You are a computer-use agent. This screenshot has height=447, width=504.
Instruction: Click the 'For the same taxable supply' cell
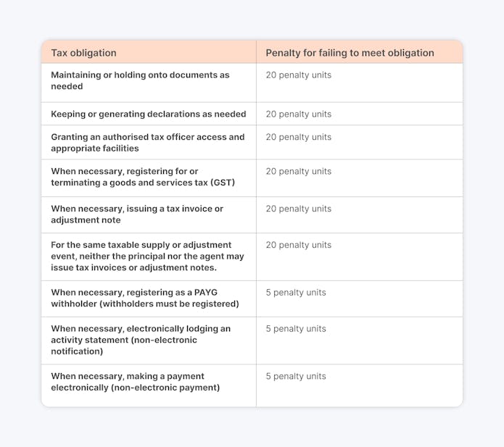click(x=147, y=256)
